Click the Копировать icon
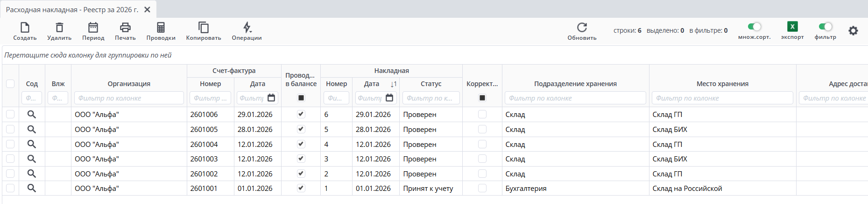Image resolution: width=868 pixels, height=204 pixels. 204,28
